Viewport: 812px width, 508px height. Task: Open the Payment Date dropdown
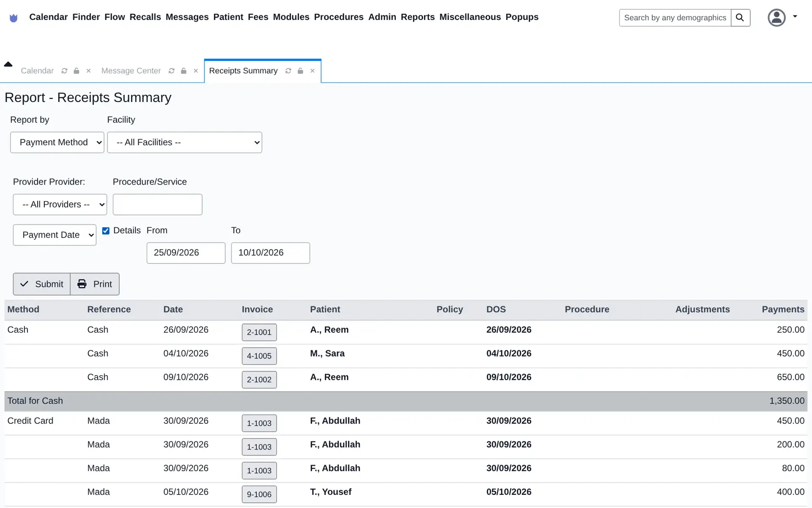point(55,235)
